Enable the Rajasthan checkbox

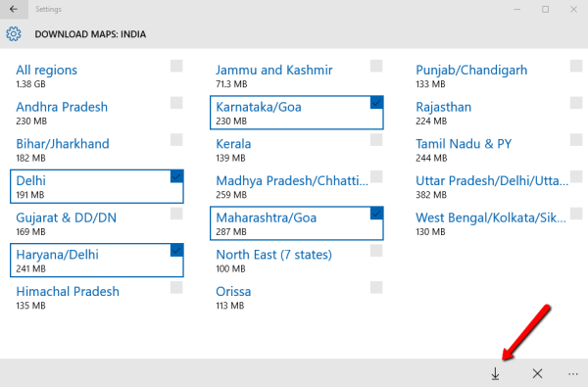coord(576,103)
